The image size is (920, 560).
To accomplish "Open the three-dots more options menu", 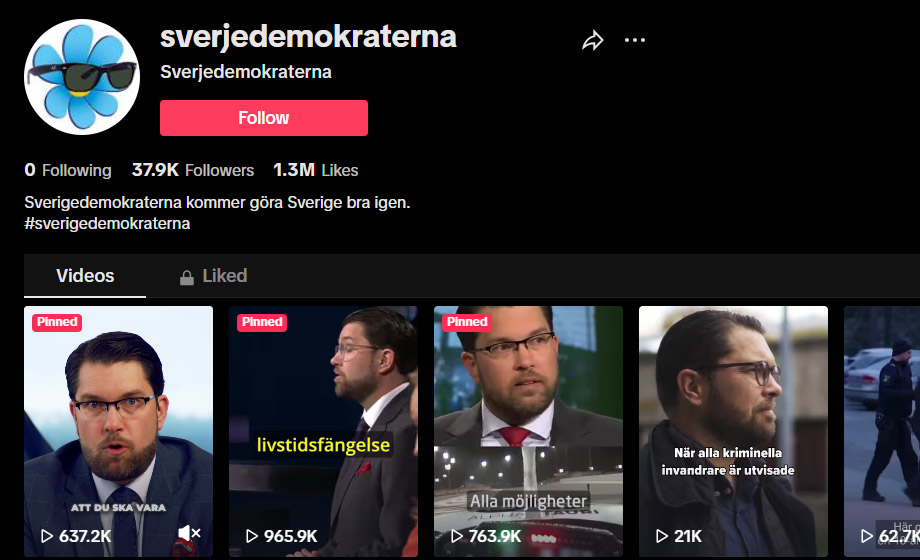I will pyautogui.click(x=635, y=40).
